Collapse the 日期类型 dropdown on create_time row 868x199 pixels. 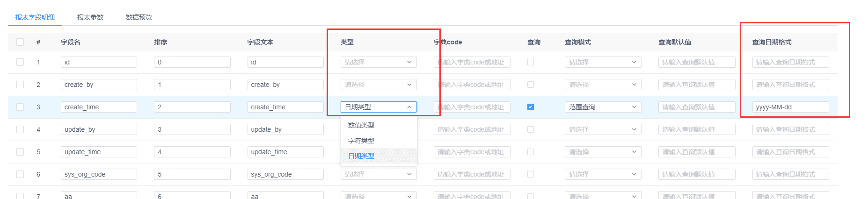point(379,107)
